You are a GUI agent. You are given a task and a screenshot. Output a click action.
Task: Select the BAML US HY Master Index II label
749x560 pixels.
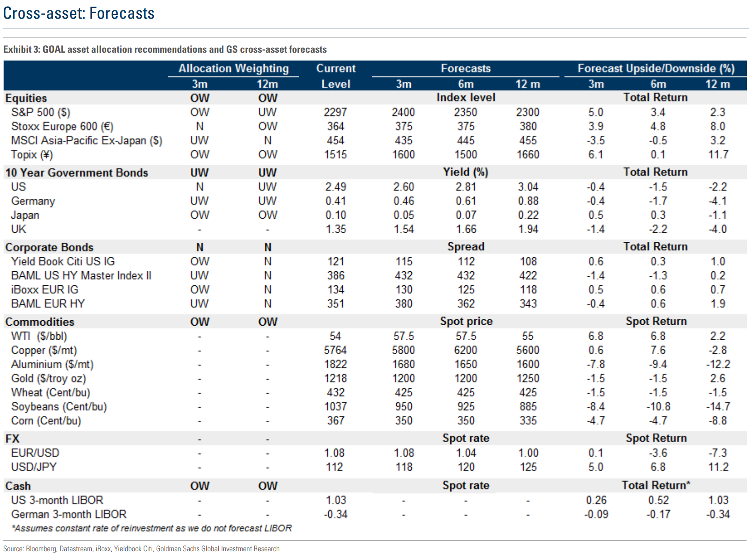coord(81,276)
